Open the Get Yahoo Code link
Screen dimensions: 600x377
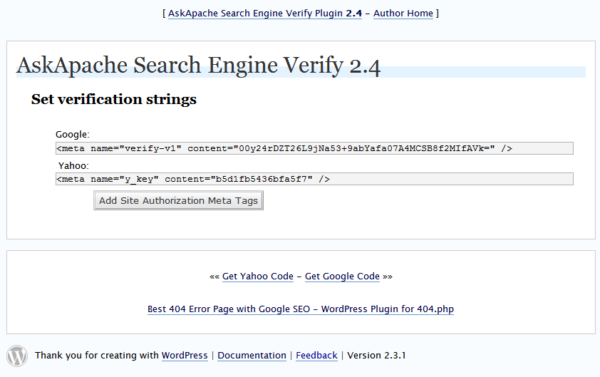tap(258, 276)
